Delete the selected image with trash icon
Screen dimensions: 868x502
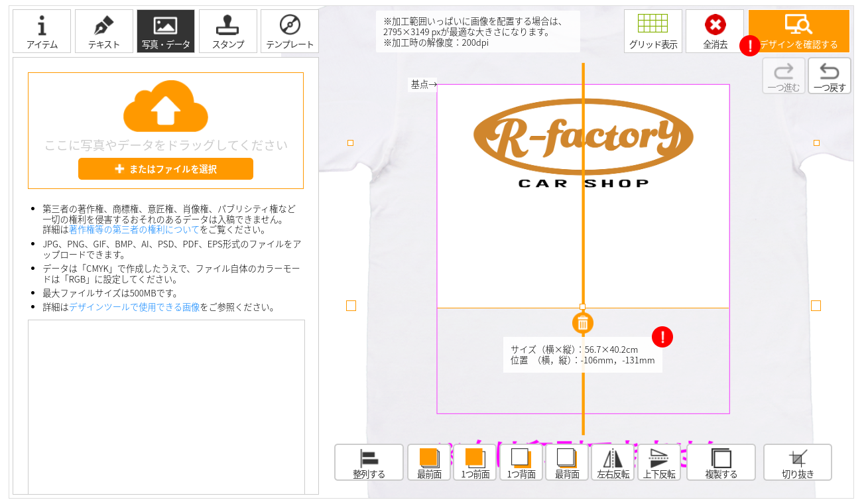tap(583, 323)
